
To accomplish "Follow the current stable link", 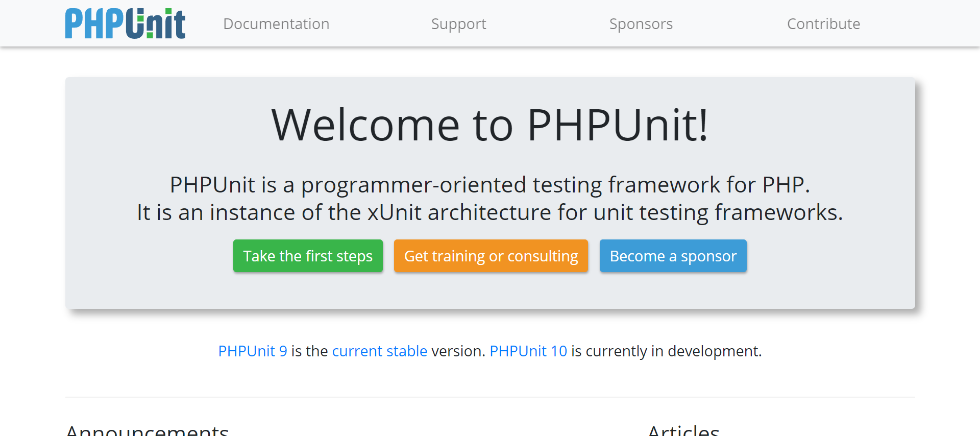I will pos(380,351).
